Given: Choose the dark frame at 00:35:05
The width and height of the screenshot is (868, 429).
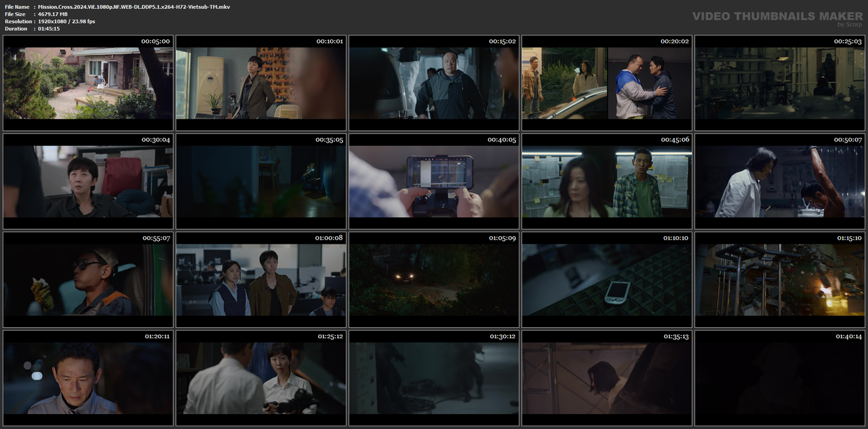Looking at the screenshot, I should [x=261, y=181].
